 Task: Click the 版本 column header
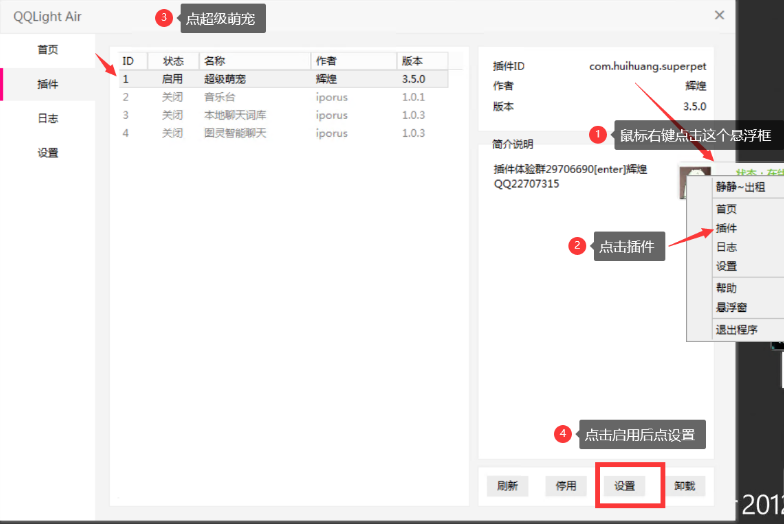pyautogui.click(x=412, y=61)
